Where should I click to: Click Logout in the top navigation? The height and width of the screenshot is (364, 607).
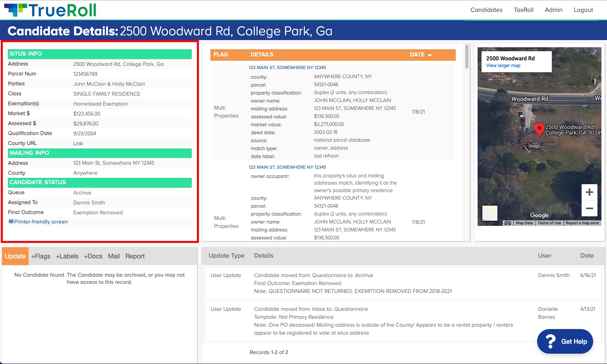(x=583, y=10)
